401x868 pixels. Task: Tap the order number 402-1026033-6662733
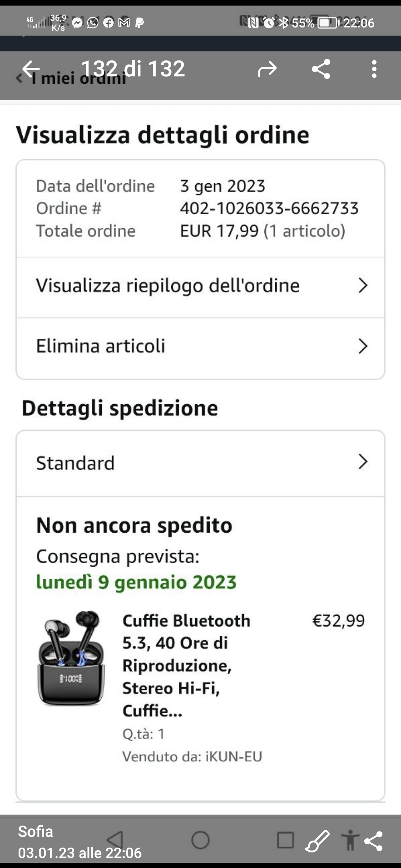pyautogui.click(x=269, y=208)
